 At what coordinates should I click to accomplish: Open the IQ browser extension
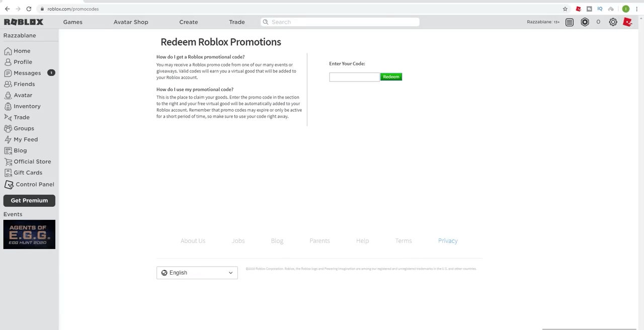click(x=600, y=9)
